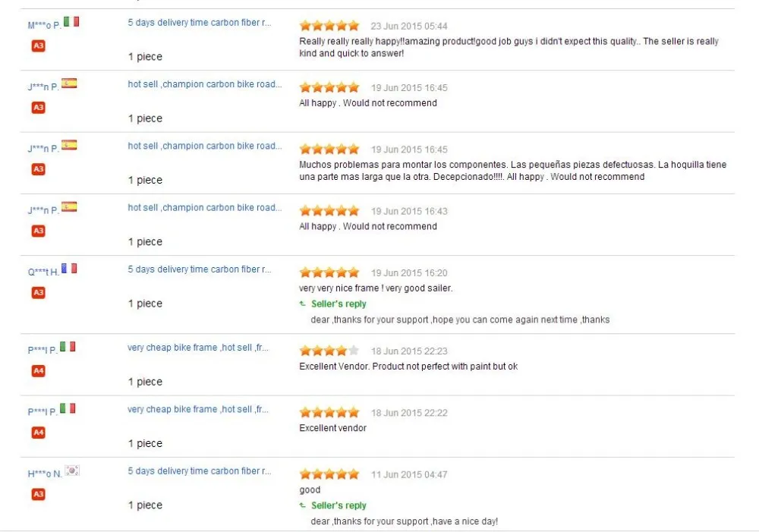Click the A3 badge under M***o P.
Screen dimensions: 759x532
click(38, 46)
